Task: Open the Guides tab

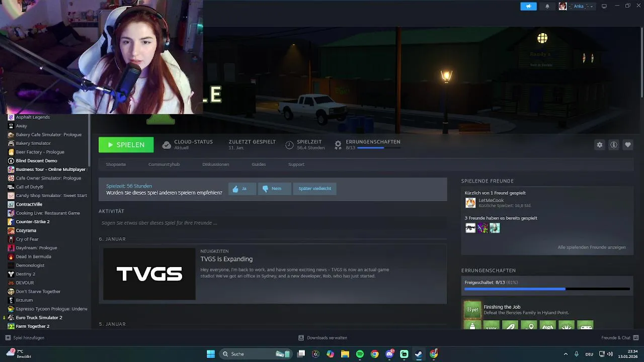Action: tap(259, 164)
